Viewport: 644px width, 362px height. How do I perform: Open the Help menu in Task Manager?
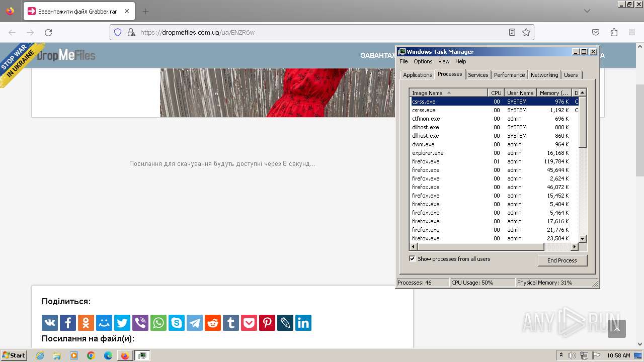point(461,61)
